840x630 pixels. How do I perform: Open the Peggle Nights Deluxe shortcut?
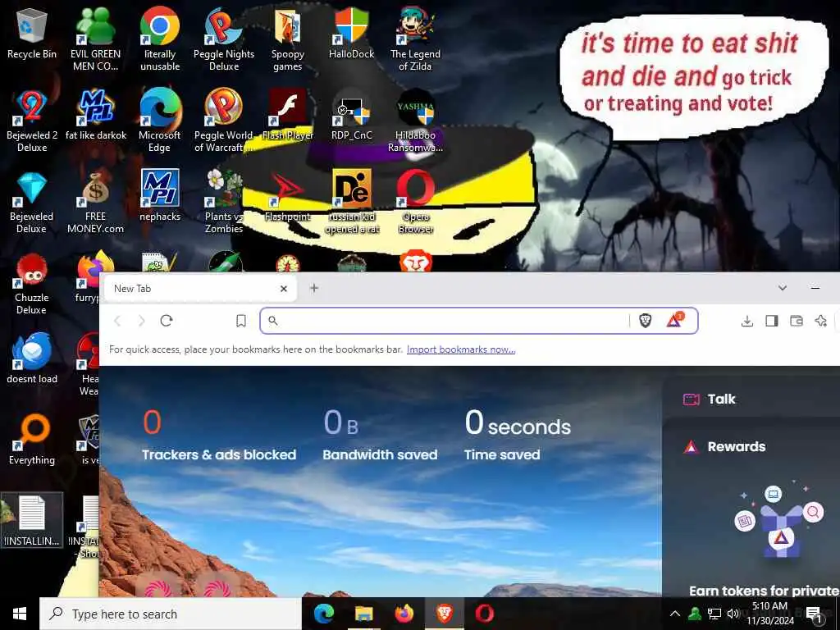(x=223, y=39)
